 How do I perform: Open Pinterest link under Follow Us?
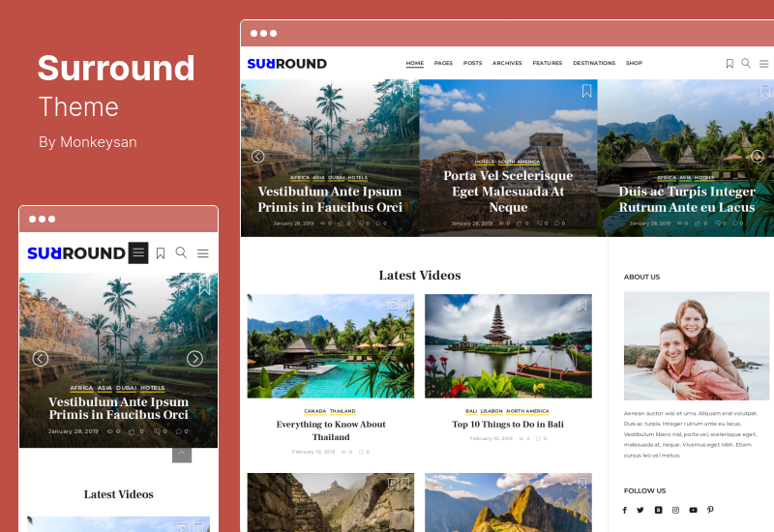[x=710, y=511]
